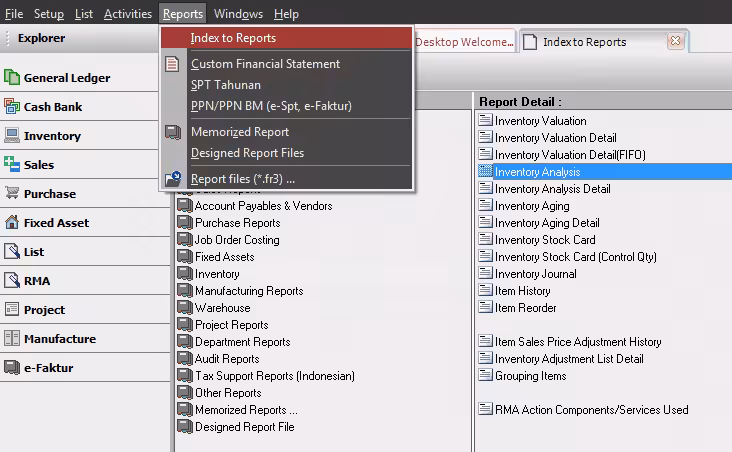Click the Inventory Valuation report icon
The width and height of the screenshot is (732, 452).
click(x=486, y=120)
